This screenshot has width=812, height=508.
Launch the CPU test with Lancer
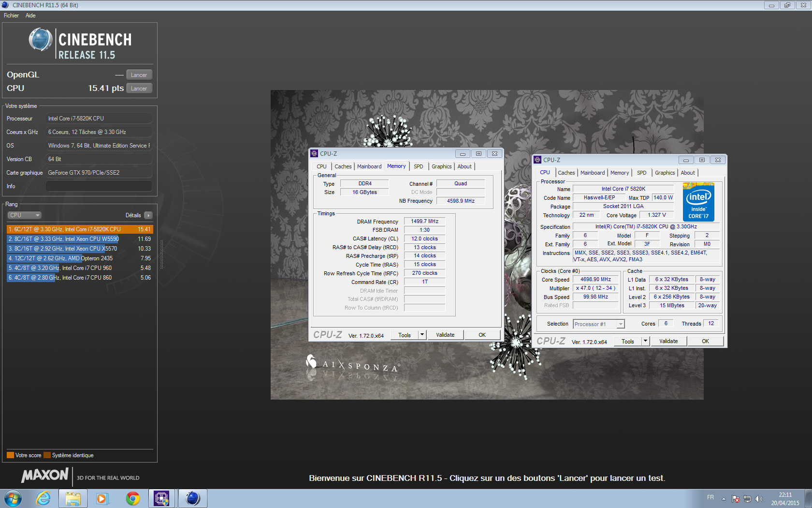[139, 89]
